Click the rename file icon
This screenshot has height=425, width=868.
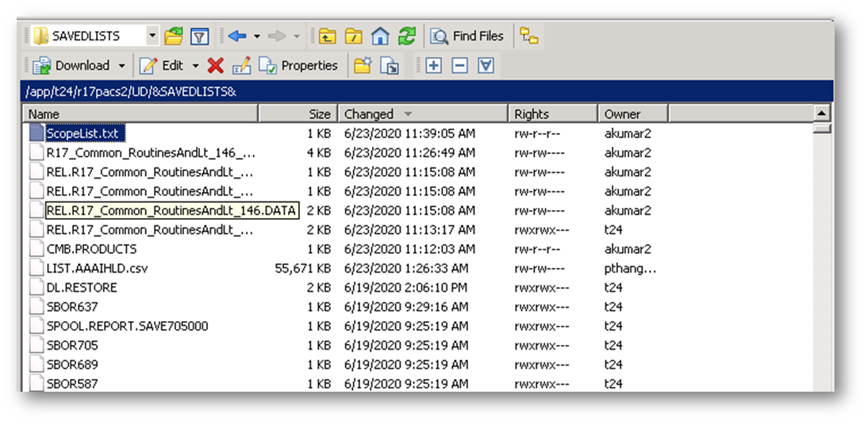point(241,66)
